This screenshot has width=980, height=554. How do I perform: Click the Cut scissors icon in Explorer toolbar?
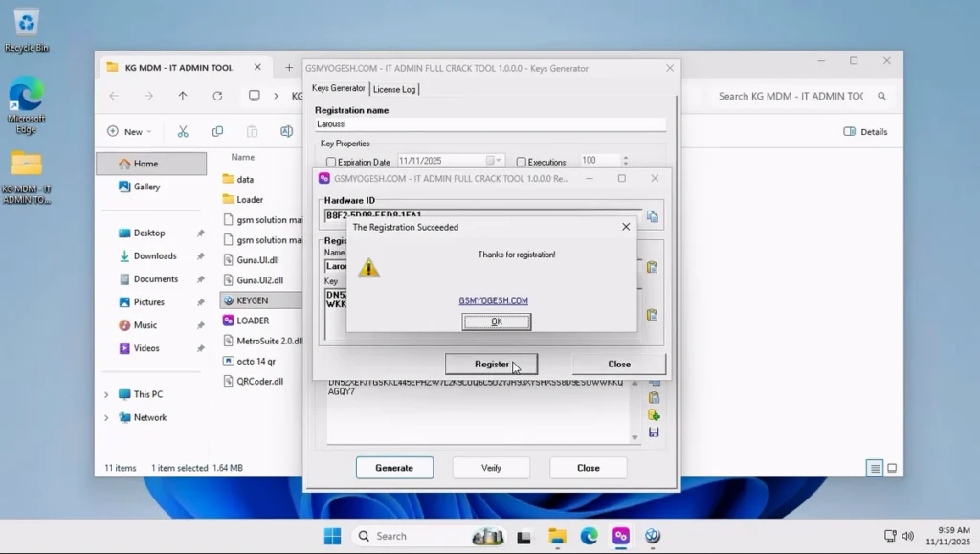183,132
